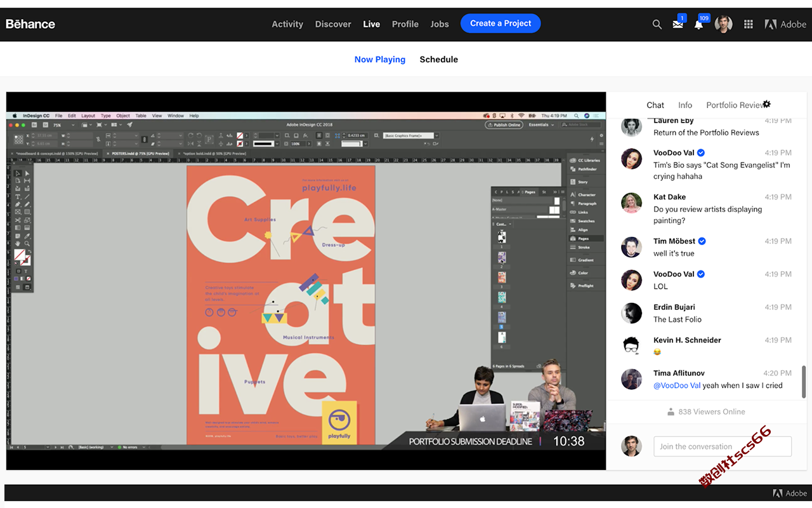
Task: Click the Create a Project button
Action: coord(501,23)
